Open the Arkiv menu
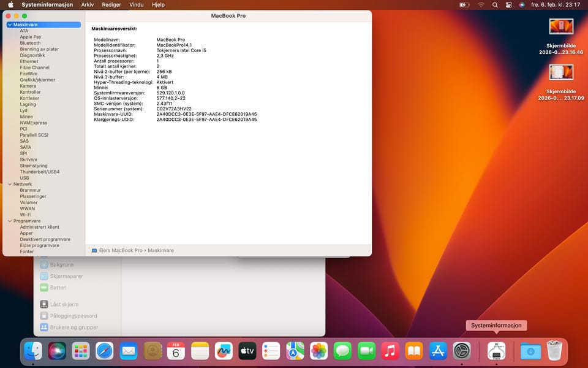The width and height of the screenshot is (588, 368). coord(88,4)
